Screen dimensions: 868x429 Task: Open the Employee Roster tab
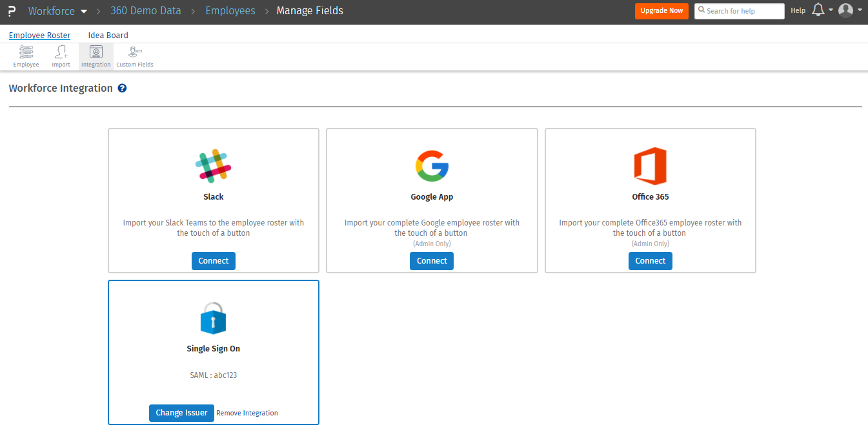pyautogui.click(x=39, y=36)
